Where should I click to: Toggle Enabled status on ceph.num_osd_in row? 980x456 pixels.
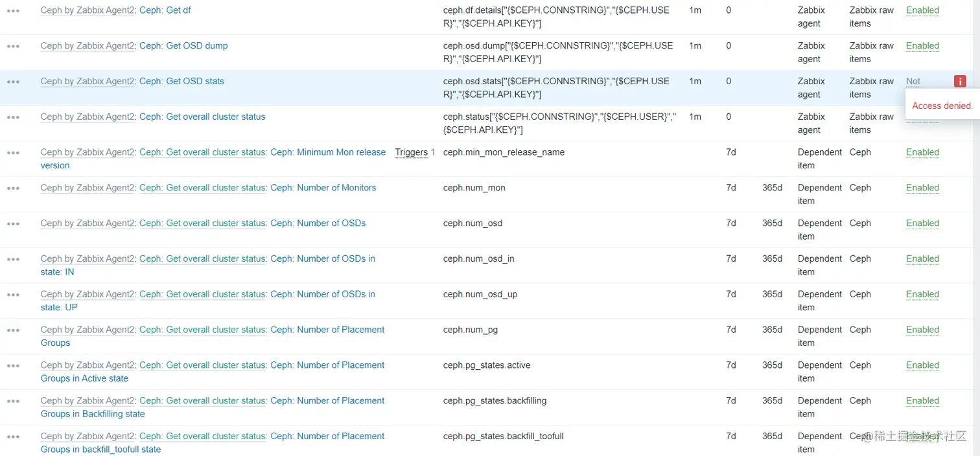(922, 259)
